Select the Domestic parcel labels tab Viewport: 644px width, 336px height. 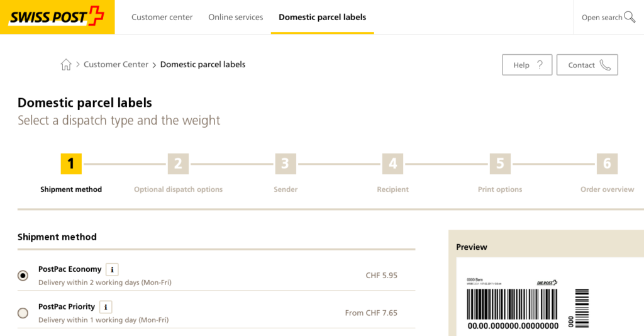pyautogui.click(x=323, y=17)
